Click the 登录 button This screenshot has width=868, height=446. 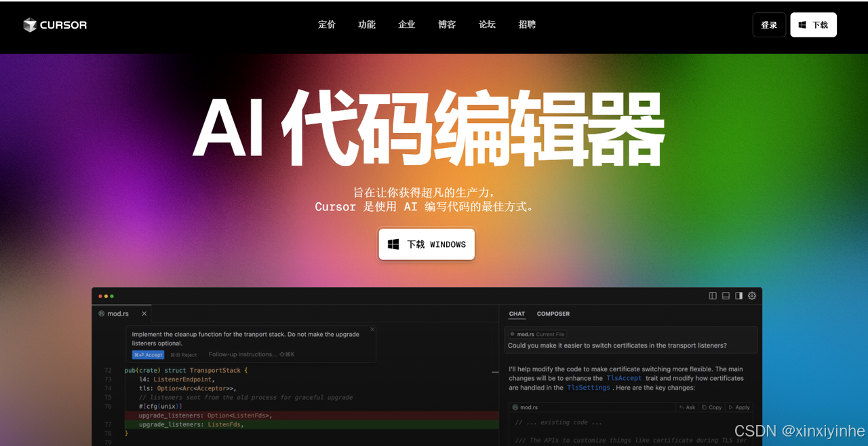[769, 24]
